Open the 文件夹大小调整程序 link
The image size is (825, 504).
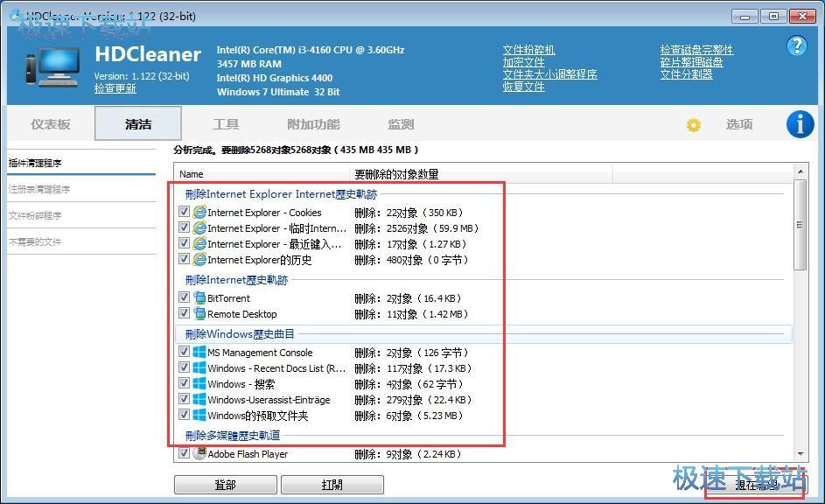pyautogui.click(x=549, y=74)
